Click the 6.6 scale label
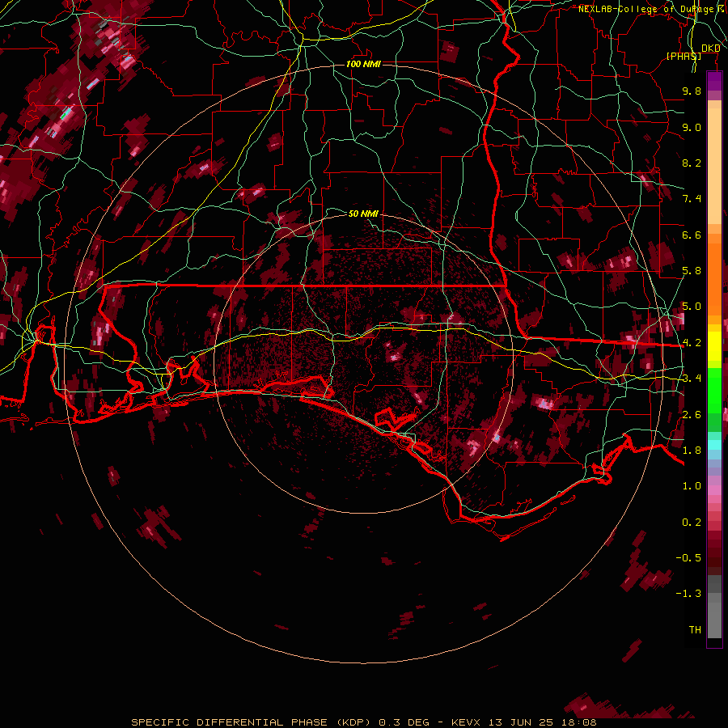 (692, 235)
